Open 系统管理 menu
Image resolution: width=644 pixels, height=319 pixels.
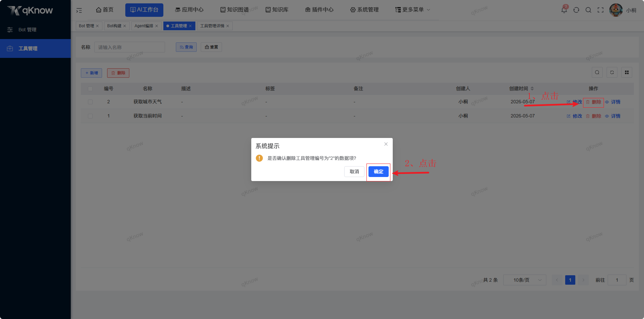point(364,10)
